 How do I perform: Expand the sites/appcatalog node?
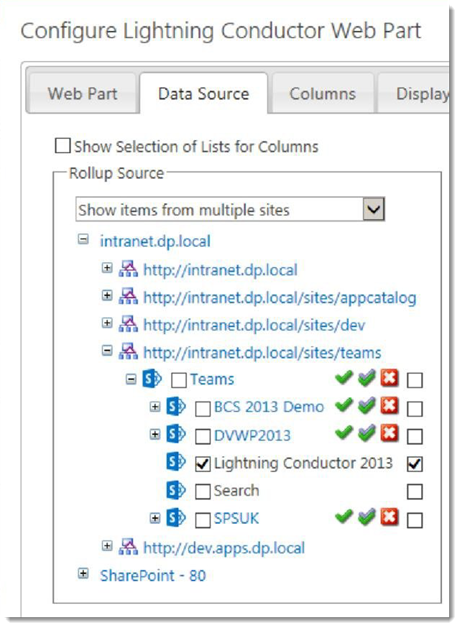pyautogui.click(x=107, y=295)
